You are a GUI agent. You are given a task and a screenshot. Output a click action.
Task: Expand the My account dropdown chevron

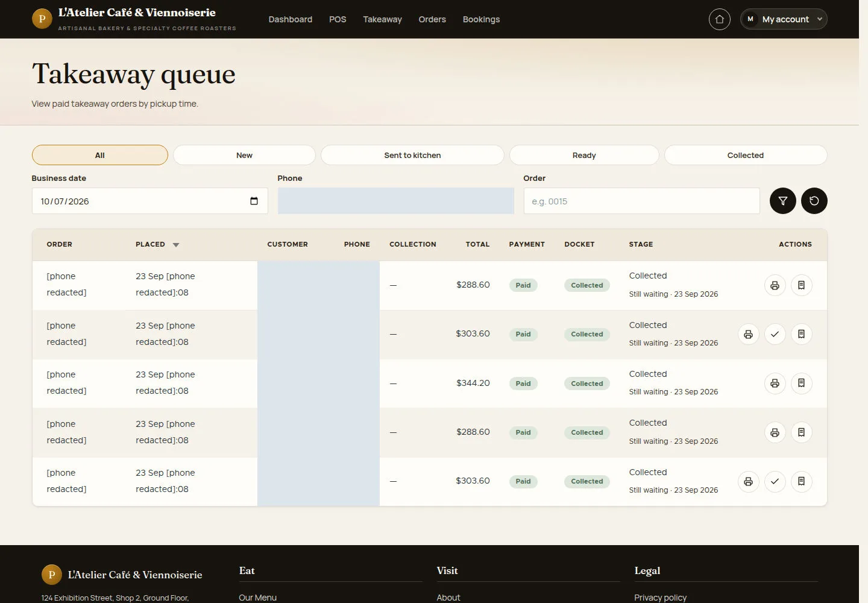[819, 19]
